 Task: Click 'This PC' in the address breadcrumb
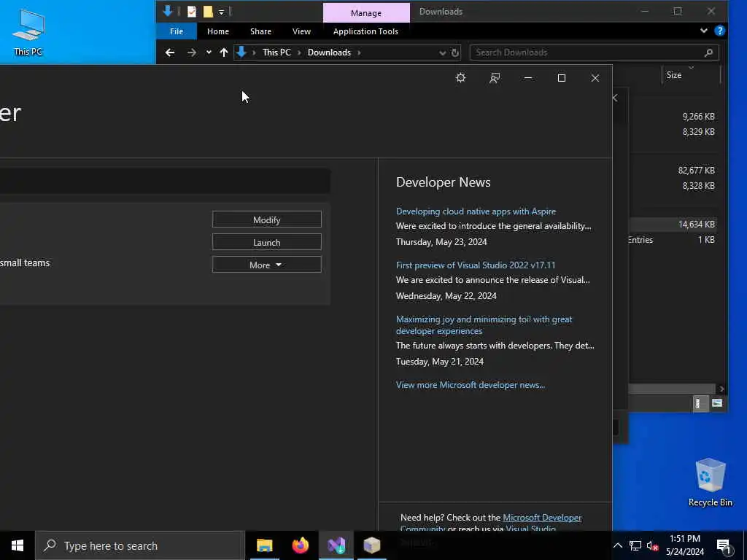[276, 52]
